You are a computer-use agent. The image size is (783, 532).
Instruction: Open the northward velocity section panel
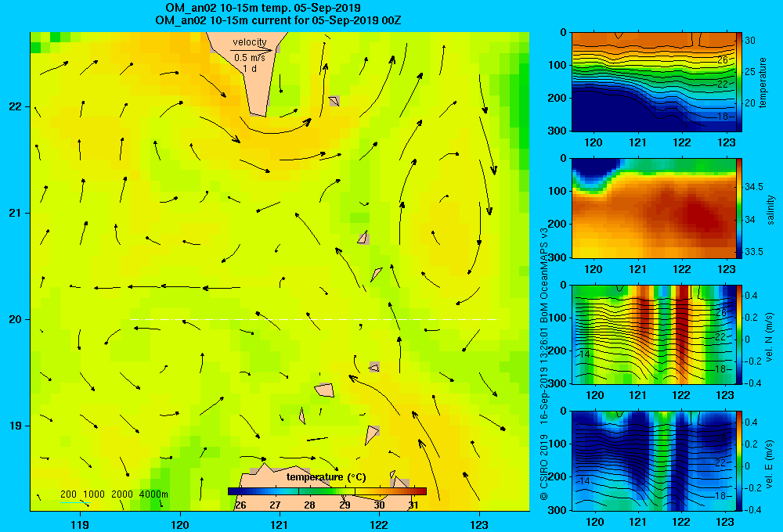tap(653, 334)
